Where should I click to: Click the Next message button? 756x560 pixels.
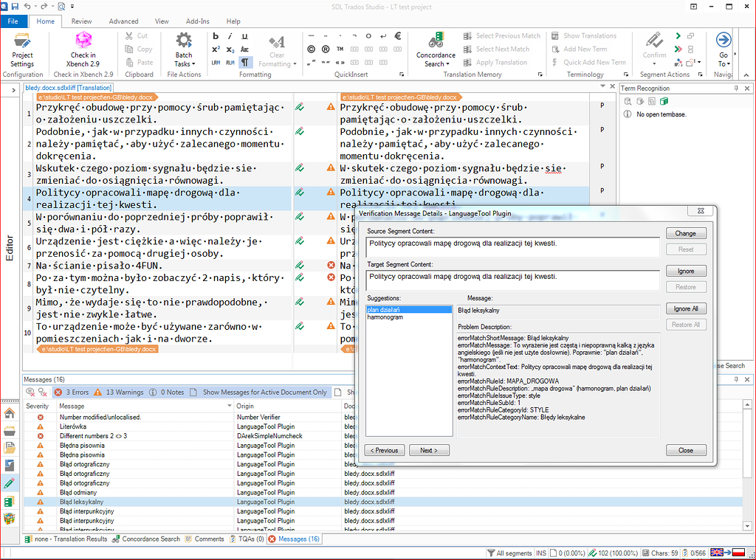(x=429, y=450)
